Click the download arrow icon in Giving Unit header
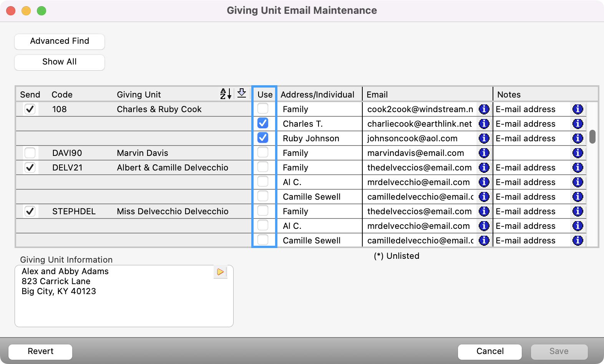Image resolution: width=604 pixels, height=364 pixels. (242, 93)
